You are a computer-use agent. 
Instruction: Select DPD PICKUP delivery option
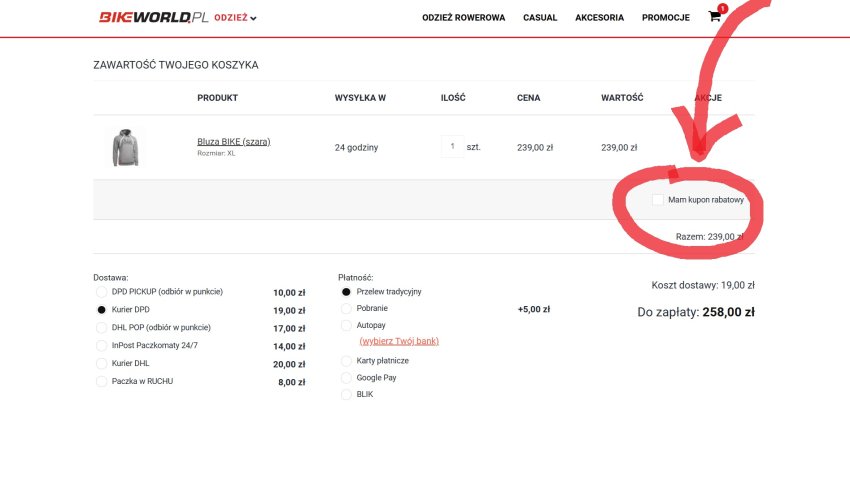point(101,292)
